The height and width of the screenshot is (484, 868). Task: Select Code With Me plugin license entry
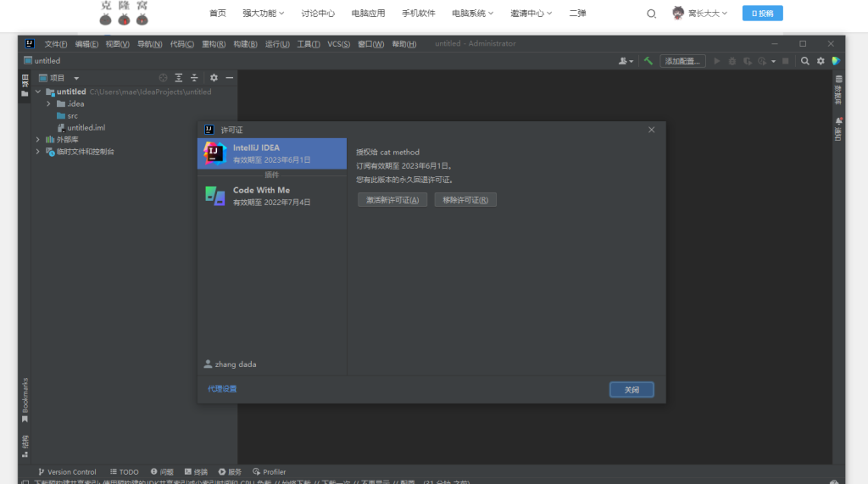point(272,196)
